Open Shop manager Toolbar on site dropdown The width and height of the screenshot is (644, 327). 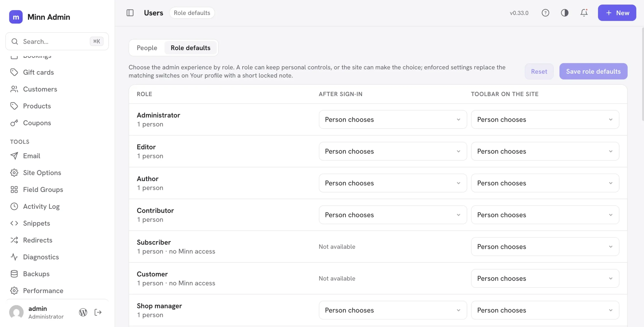(x=545, y=310)
